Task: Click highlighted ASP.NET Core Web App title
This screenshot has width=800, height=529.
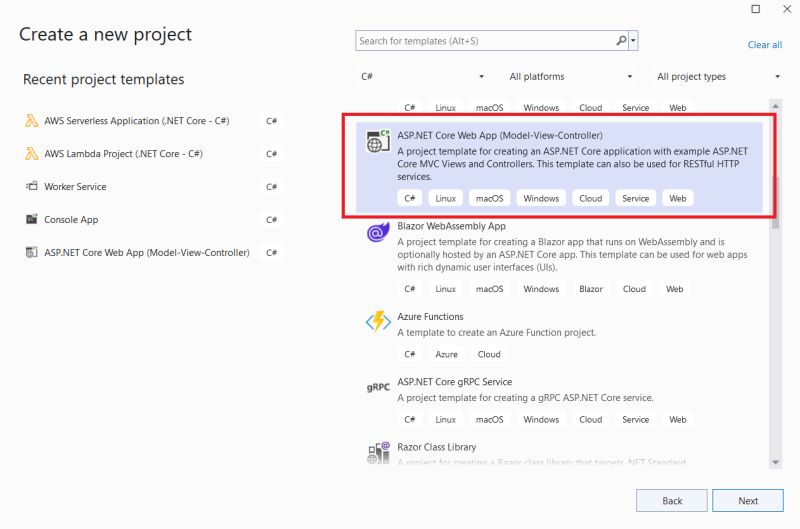Action: pos(499,135)
